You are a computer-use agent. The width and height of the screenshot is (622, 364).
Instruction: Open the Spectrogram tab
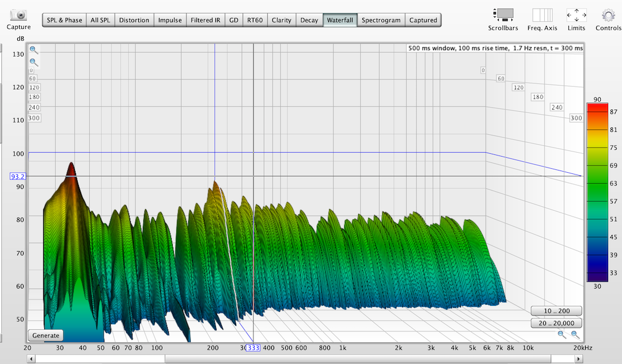click(381, 20)
